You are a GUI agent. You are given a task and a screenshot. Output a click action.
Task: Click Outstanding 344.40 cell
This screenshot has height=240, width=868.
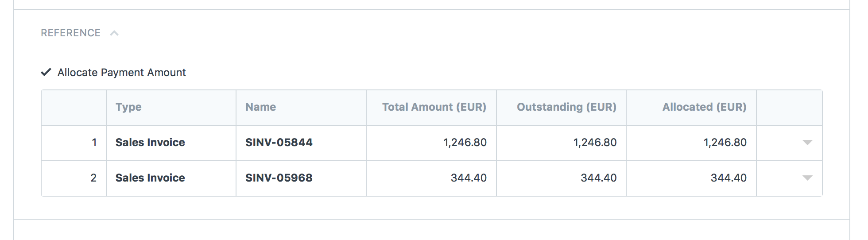click(561, 178)
